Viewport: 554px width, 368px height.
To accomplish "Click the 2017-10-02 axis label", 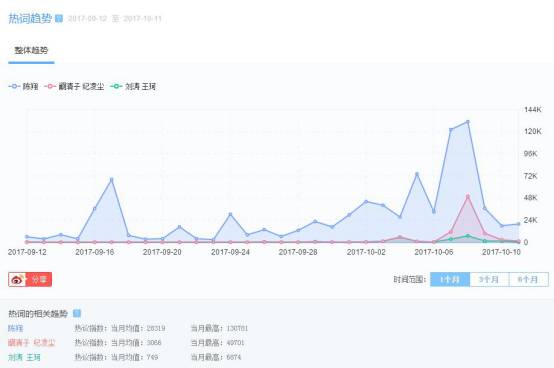I will (366, 252).
